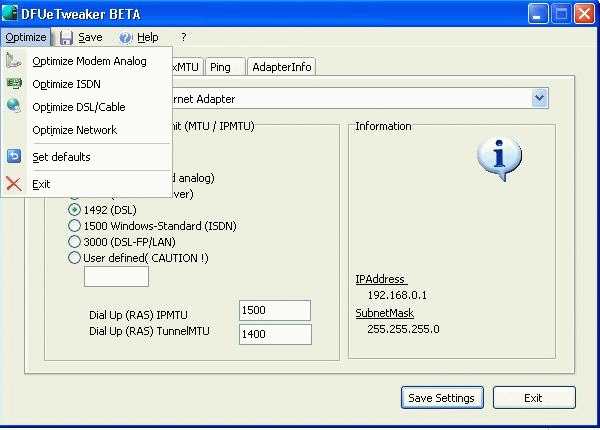This screenshot has height=430, width=600.
Task: Select Exit in the Optimize menu
Action: point(41,184)
